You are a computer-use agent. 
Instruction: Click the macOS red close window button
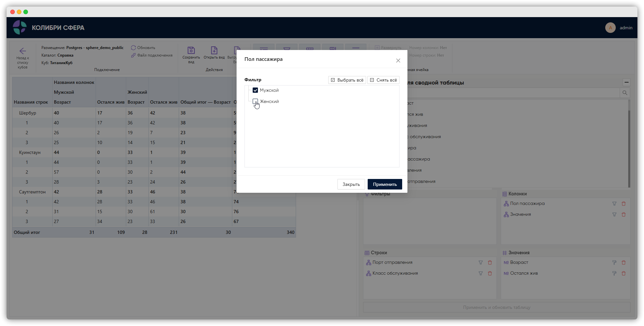click(x=12, y=12)
